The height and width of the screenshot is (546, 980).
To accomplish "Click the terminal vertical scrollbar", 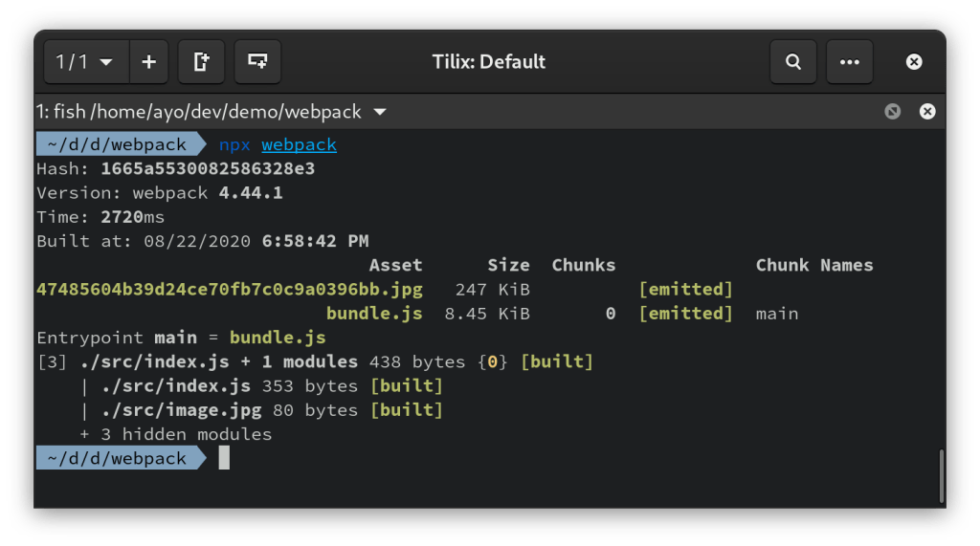I will click(942, 475).
